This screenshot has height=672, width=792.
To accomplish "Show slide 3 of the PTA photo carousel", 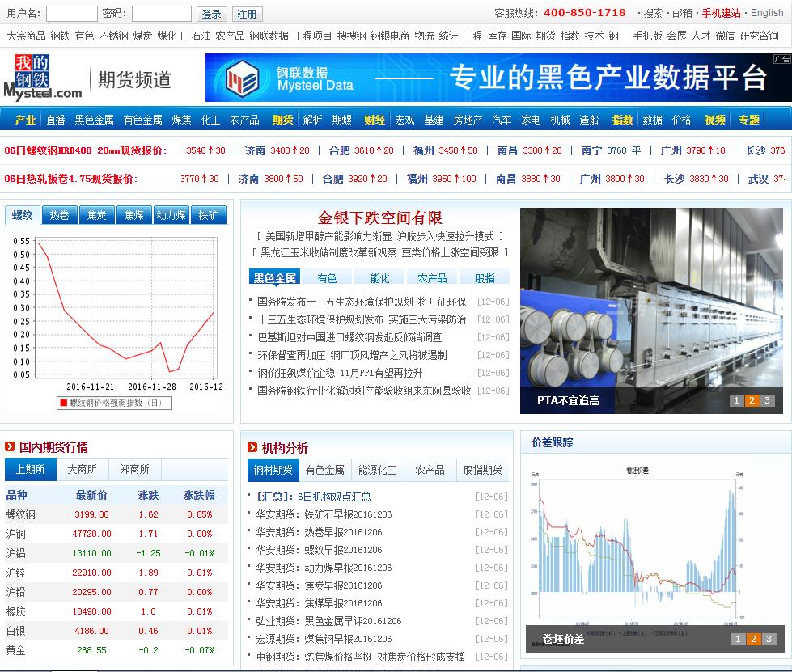I will [767, 400].
